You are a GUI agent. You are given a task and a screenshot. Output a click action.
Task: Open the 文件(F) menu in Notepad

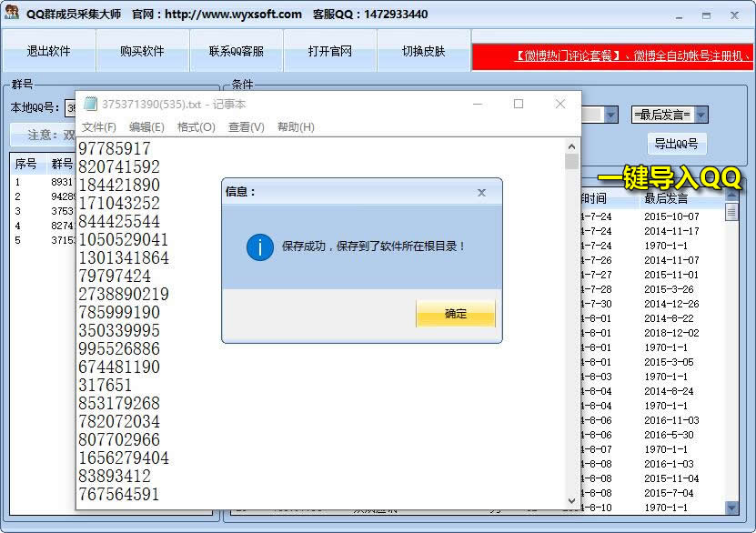click(x=99, y=126)
